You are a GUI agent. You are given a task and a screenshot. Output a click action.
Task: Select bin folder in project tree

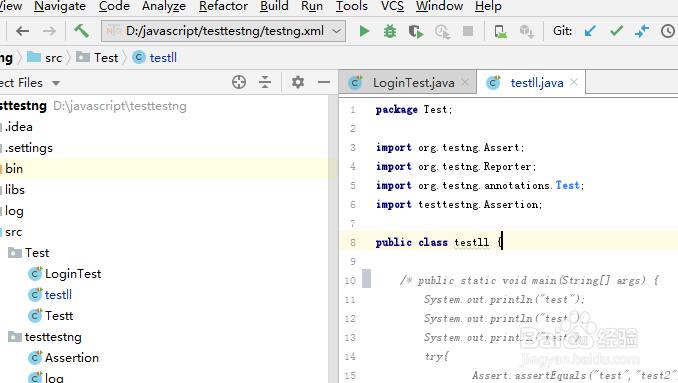tap(14, 169)
